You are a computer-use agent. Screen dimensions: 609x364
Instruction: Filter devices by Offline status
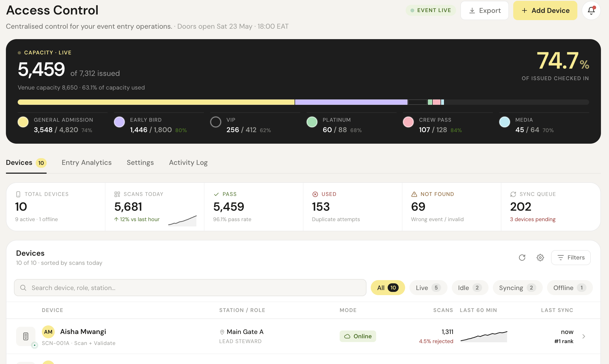tap(570, 288)
